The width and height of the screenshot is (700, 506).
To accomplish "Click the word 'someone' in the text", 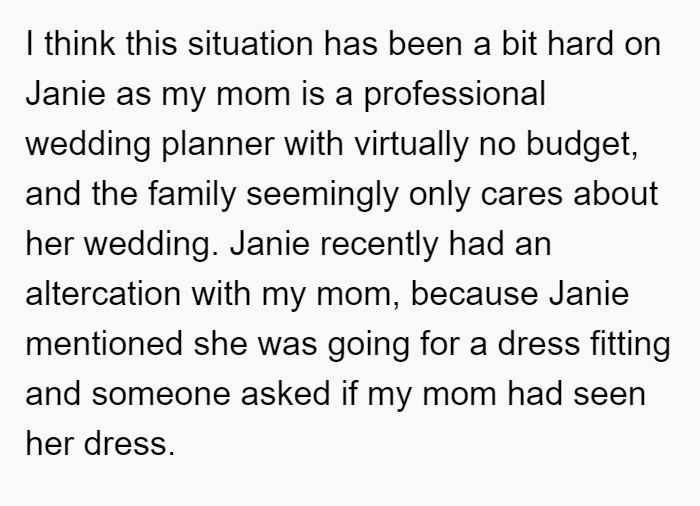I will click(161, 394).
